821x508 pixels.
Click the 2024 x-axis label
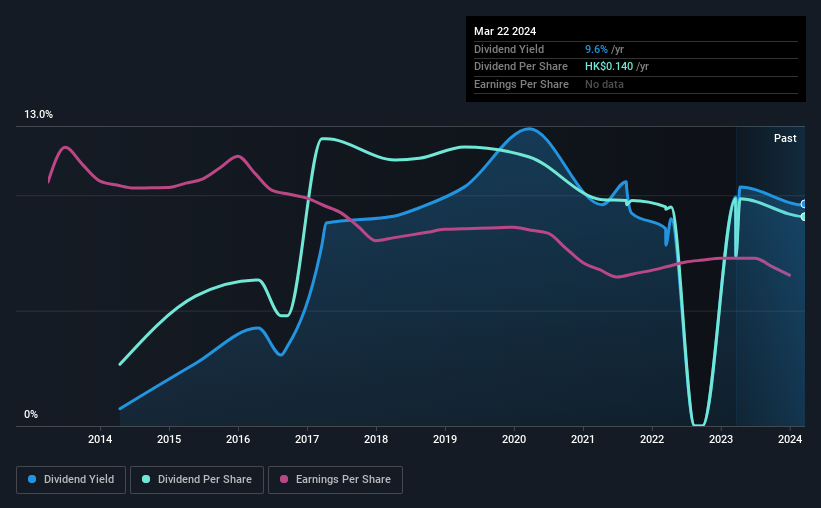(790, 439)
